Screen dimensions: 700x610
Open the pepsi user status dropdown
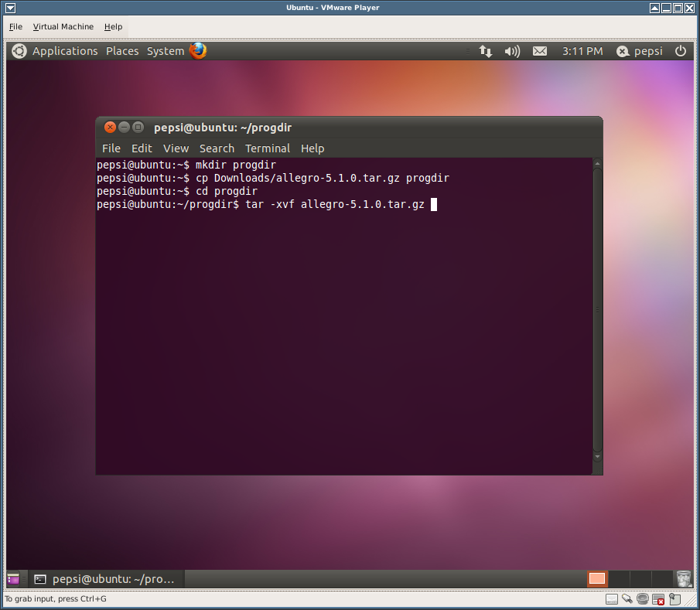[x=639, y=51]
